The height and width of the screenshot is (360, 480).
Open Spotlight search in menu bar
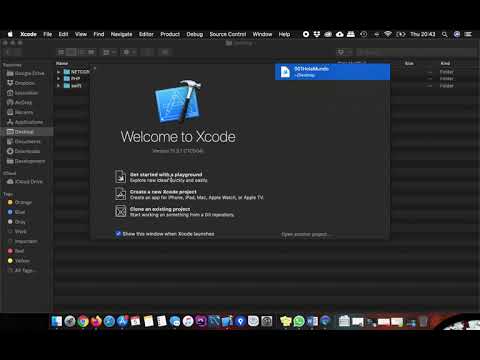tap(444, 34)
